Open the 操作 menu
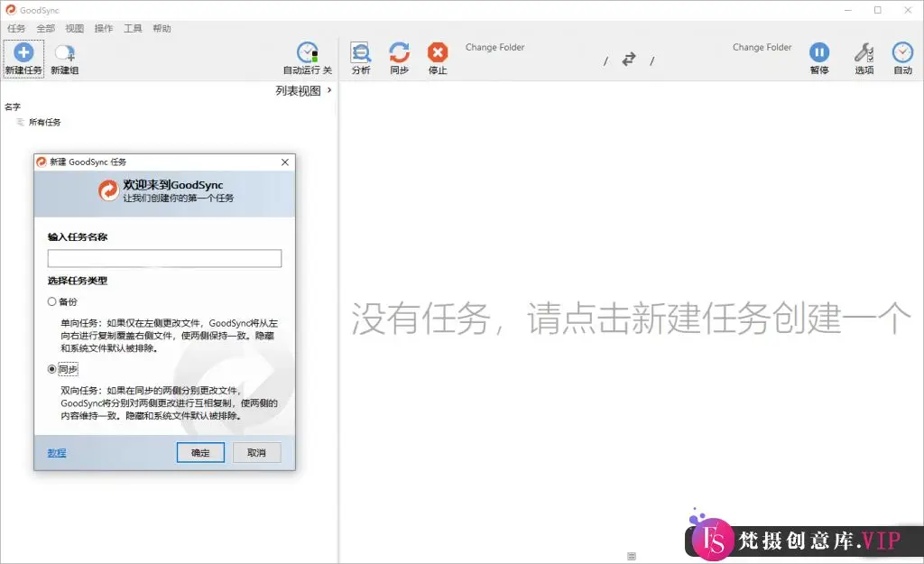This screenshot has height=564, width=924. tap(104, 28)
